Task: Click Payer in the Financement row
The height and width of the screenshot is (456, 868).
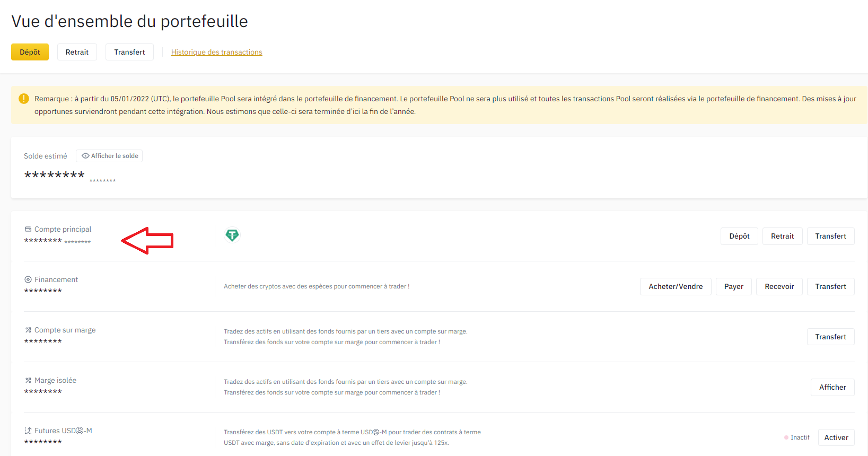Action: tap(733, 286)
